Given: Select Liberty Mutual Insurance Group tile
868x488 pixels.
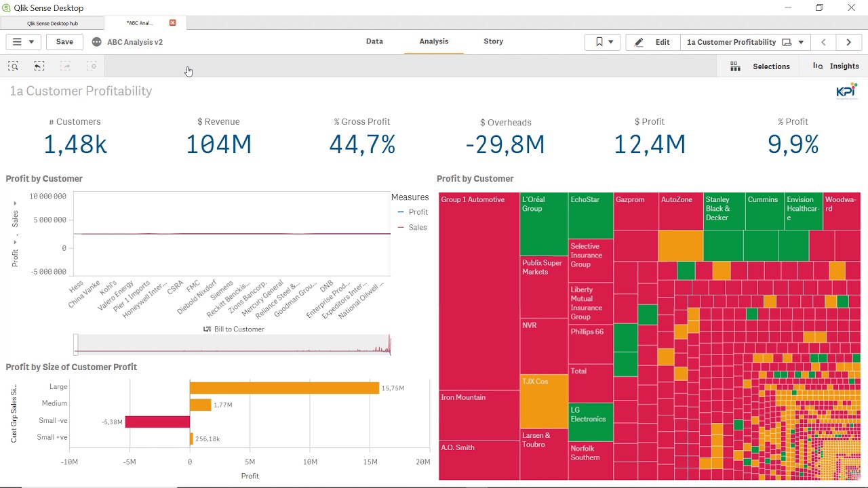Looking at the screenshot, I should [591, 304].
